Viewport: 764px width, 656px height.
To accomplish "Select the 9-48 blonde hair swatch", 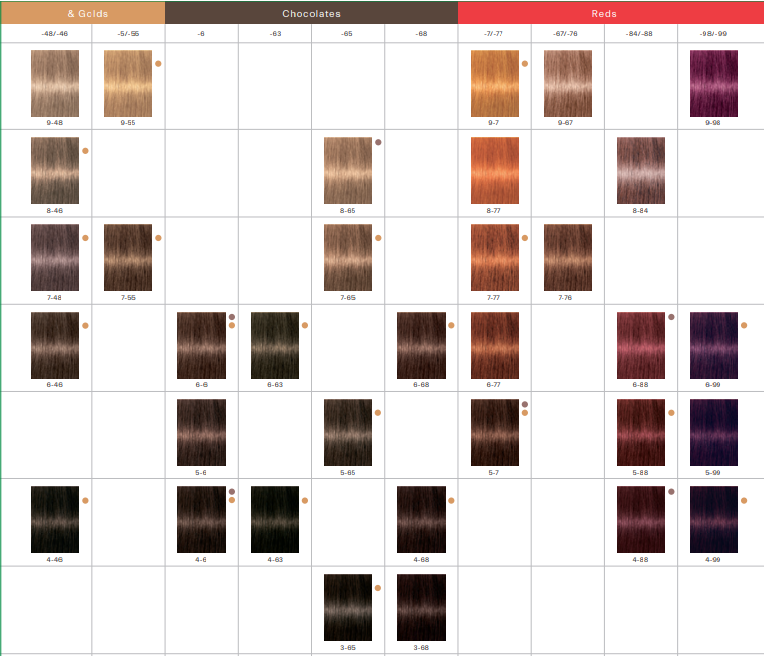I will coord(55,83).
